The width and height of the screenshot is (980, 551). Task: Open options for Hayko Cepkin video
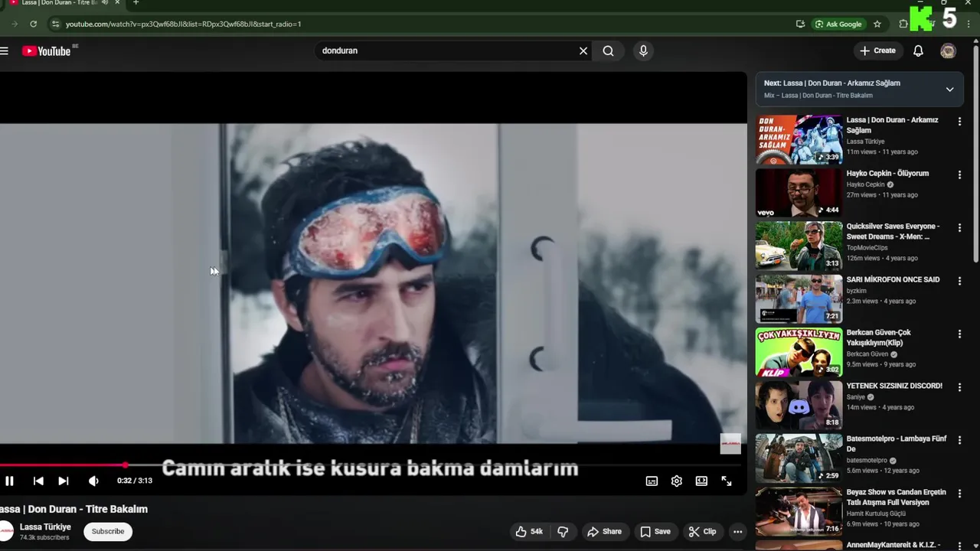[x=959, y=174]
